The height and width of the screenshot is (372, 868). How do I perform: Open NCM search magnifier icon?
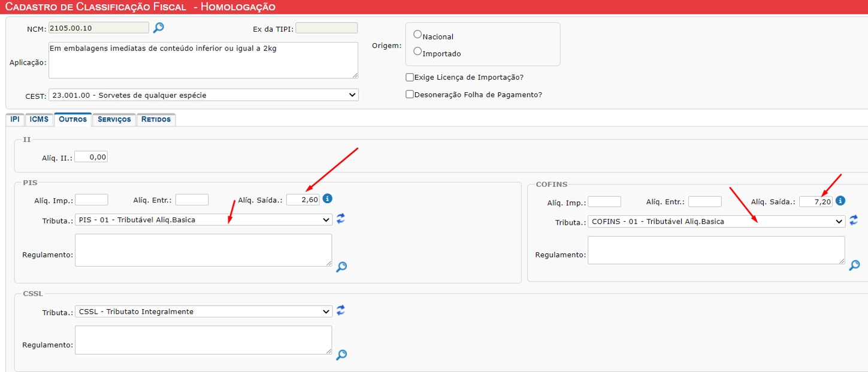pyautogui.click(x=158, y=28)
